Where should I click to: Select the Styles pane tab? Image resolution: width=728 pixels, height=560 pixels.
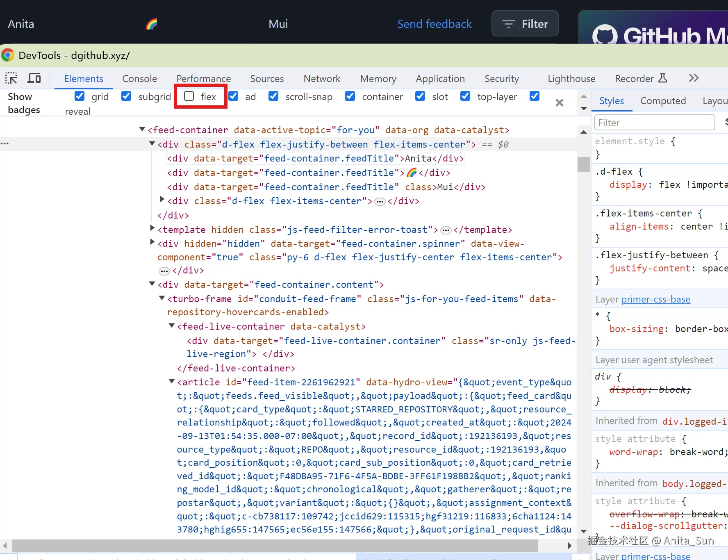(x=612, y=101)
